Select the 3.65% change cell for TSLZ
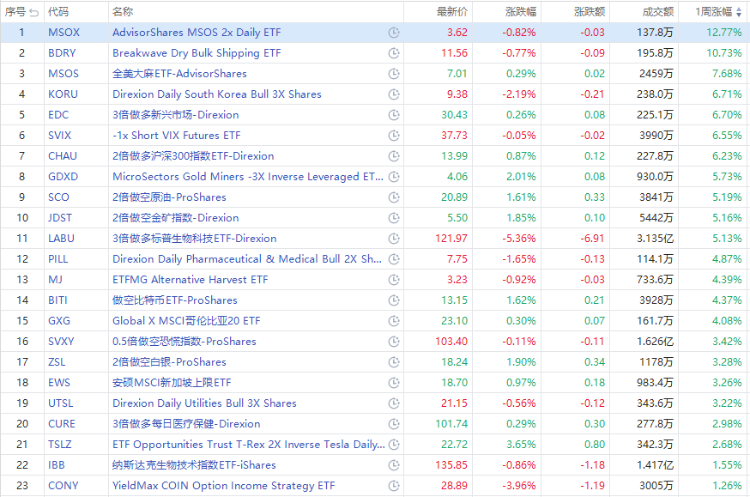The image size is (750, 497). tap(521, 444)
